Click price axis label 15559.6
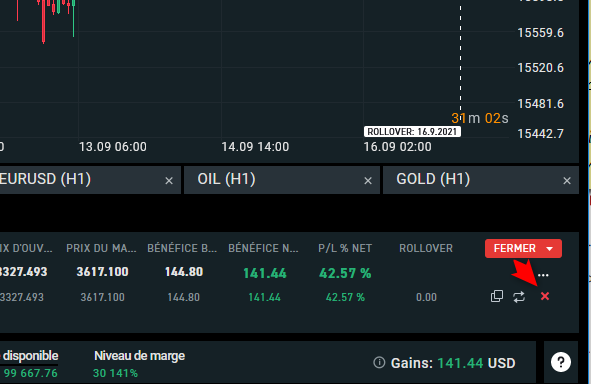This screenshot has height=384, width=591. [540, 33]
